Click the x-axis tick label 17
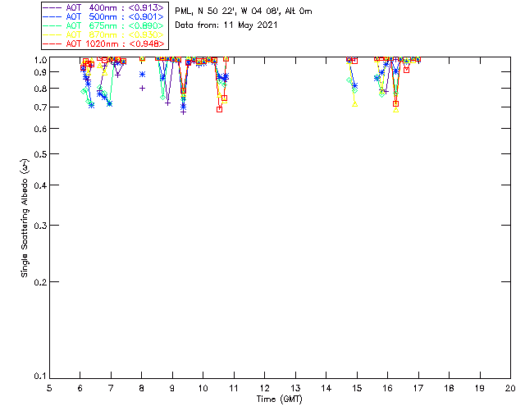This screenshot has height=420, width=525. (x=418, y=388)
